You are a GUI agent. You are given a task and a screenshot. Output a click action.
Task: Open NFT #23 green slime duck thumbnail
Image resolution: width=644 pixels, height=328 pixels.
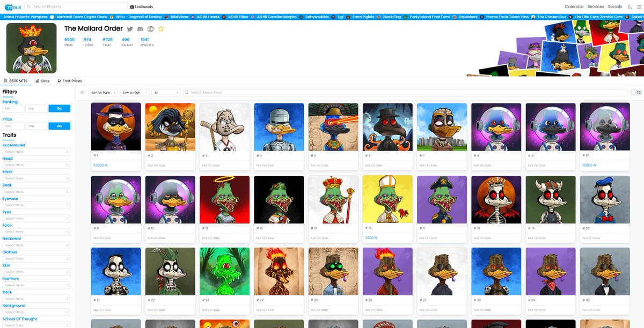click(x=225, y=271)
